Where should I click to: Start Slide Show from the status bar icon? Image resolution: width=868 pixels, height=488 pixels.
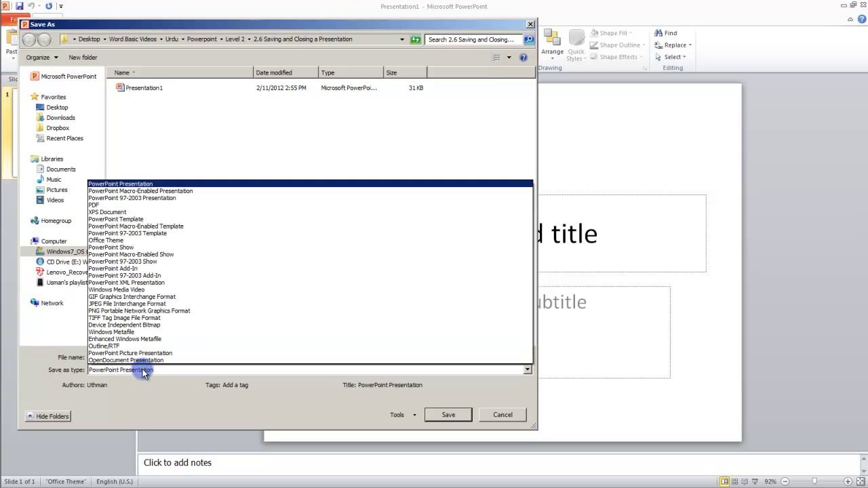click(x=755, y=481)
